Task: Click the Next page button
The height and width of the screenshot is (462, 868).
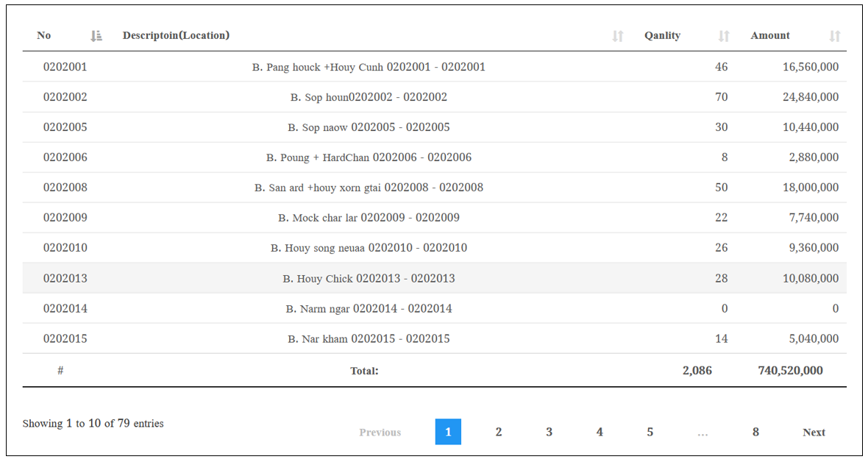Action: (814, 432)
